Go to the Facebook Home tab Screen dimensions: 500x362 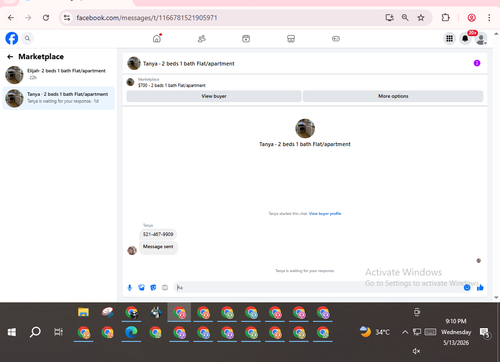(x=157, y=39)
